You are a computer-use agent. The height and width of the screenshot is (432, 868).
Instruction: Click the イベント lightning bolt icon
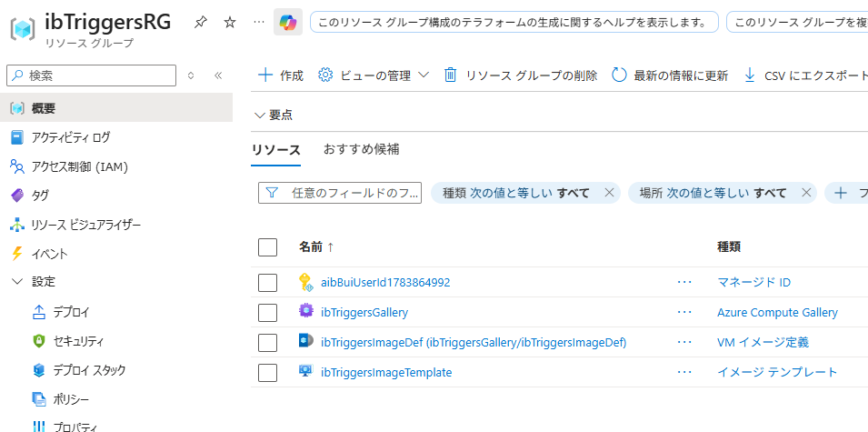pos(17,254)
